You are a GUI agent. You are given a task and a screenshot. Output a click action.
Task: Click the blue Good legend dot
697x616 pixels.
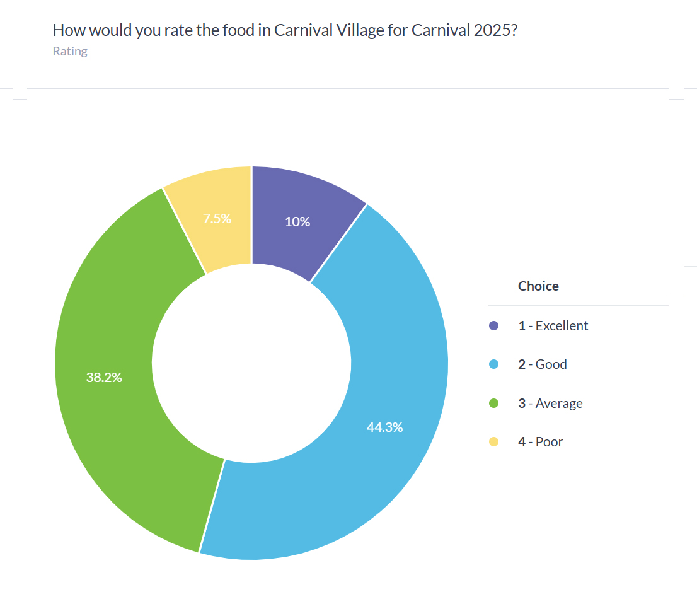tap(493, 364)
